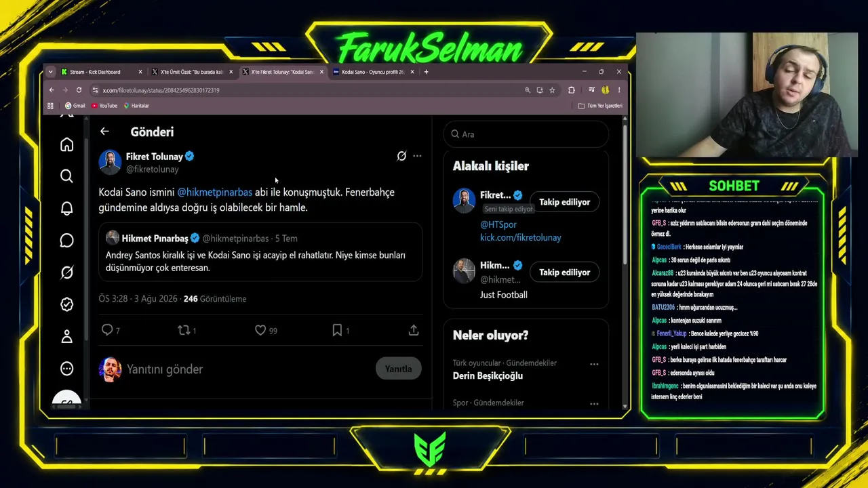Viewport: 868px width, 488px height.
Task: Reload the current page
Action: pos(79,89)
